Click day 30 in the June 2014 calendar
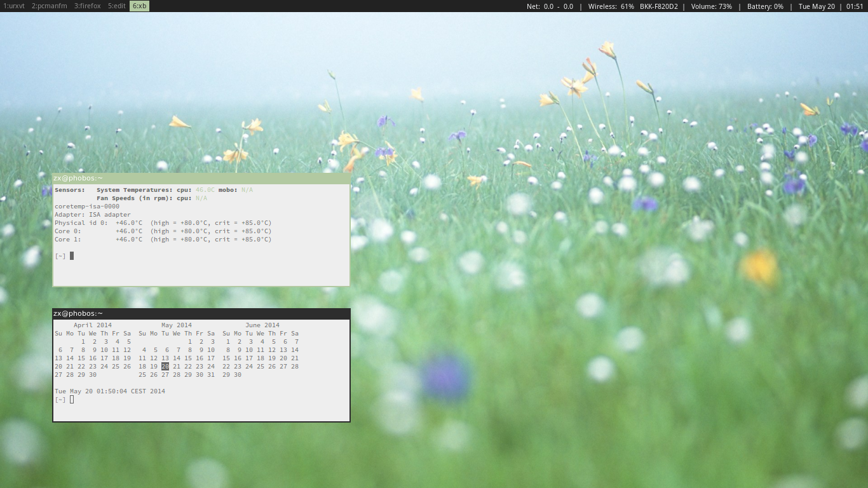868x488 pixels. (x=238, y=375)
